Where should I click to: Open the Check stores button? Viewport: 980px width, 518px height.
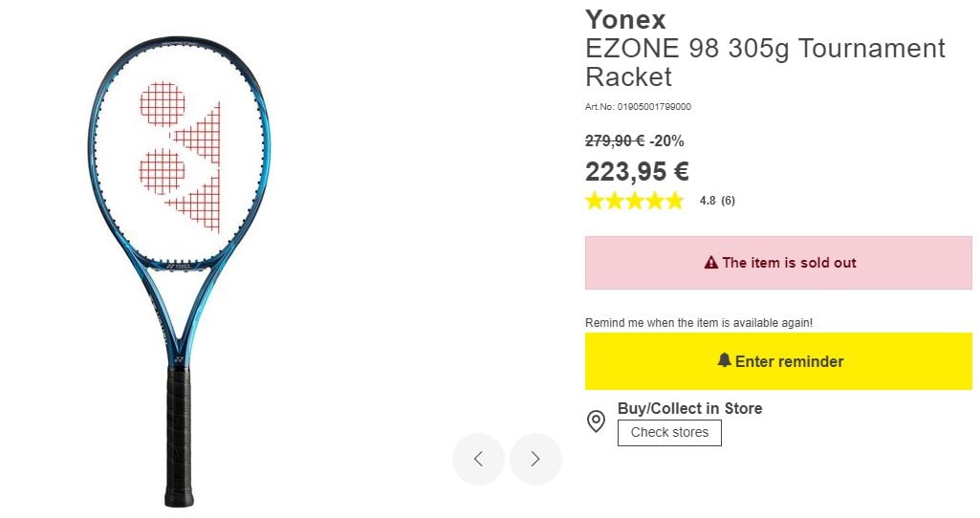(x=669, y=433)
